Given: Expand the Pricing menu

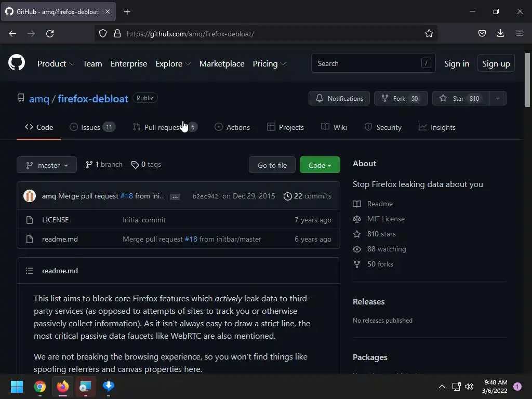Looking at the screenshot, I should coord(270,64).
